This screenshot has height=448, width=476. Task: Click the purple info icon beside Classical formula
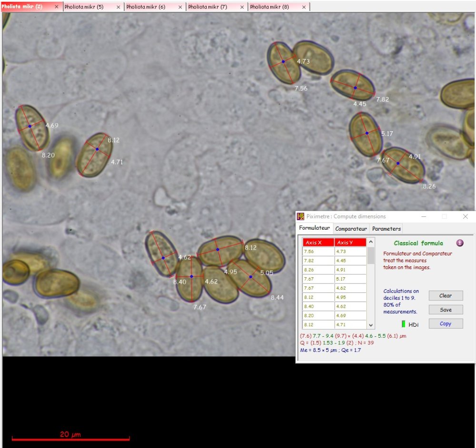[x=460, y=243]
